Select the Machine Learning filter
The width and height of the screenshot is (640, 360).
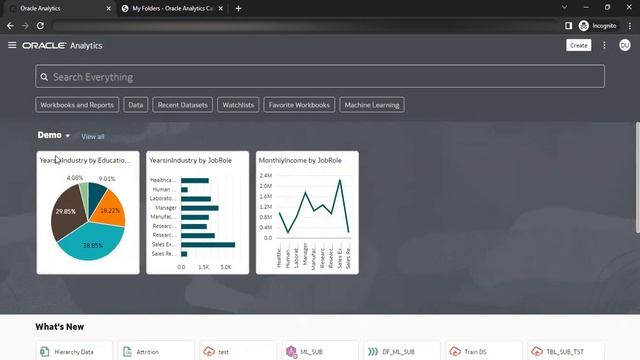pos(372,105)
